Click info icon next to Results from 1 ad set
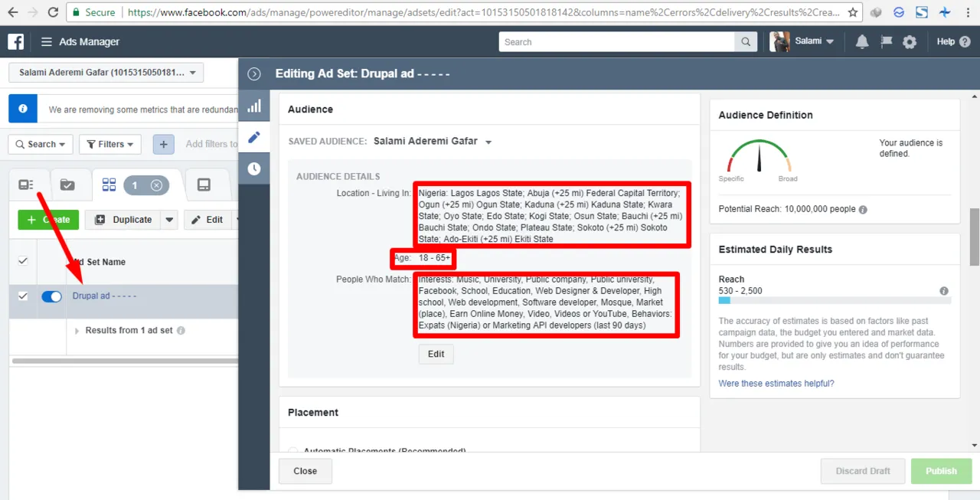The width and height of the screenshot is (980, 500). click(x=181, y=331)
